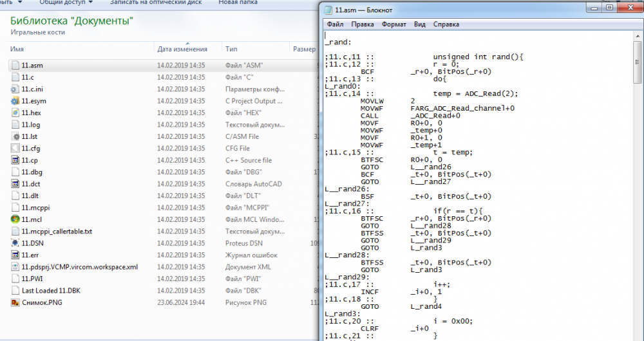
Task: Expand the Общий доступ dropdown in Explorer
Action: pos(66,3)
